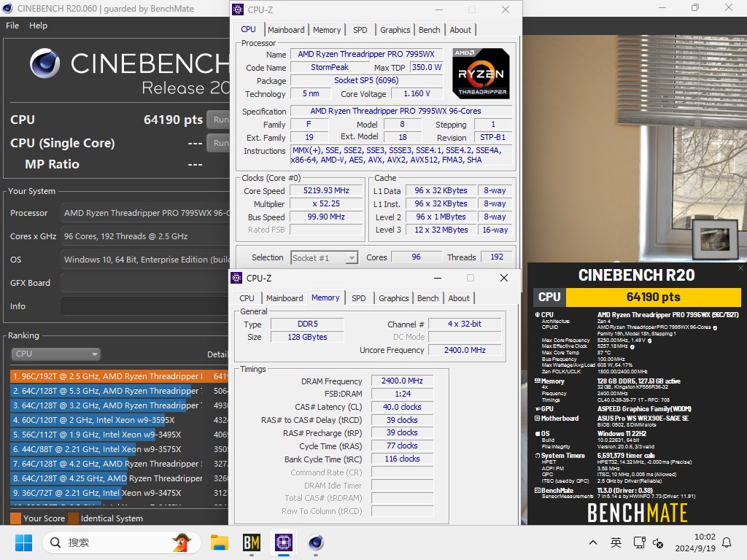Screen dimensions: 747x560
Task: Open the Cinebench taskbar icon
Action: click(315, 542)
